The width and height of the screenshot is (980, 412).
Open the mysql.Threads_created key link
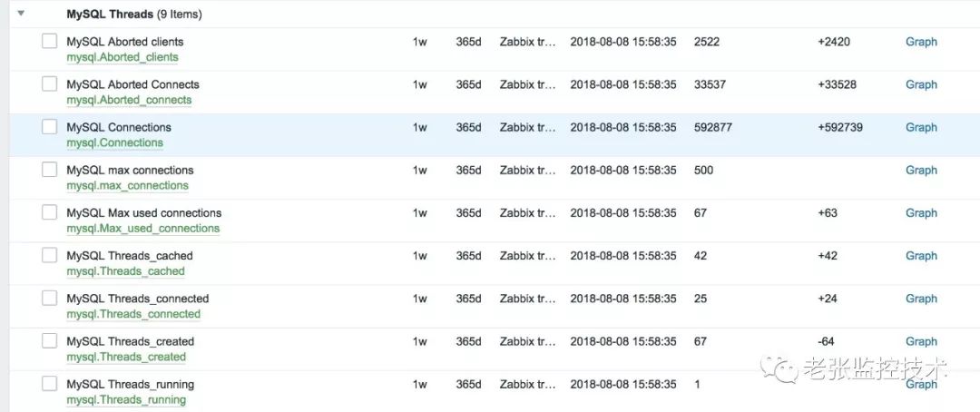point(126,357)
